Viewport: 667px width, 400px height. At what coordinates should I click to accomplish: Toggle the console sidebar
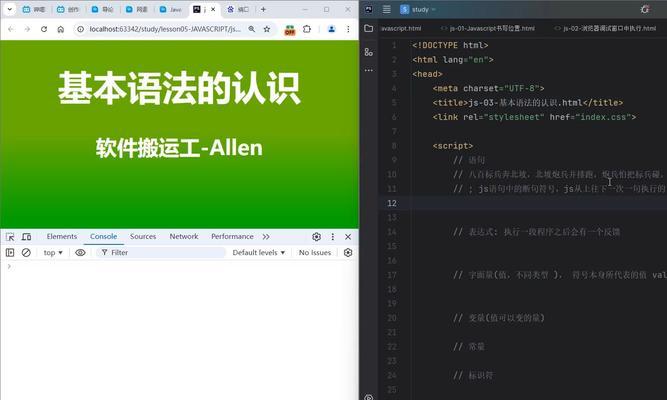point(10,253)
